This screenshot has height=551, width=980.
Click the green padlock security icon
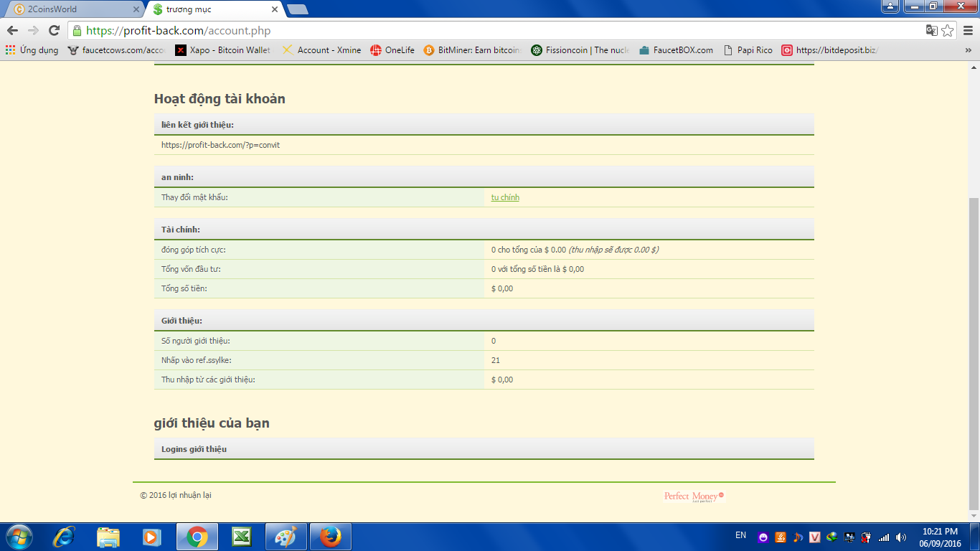pyautogui.click(x=77, y=31)
